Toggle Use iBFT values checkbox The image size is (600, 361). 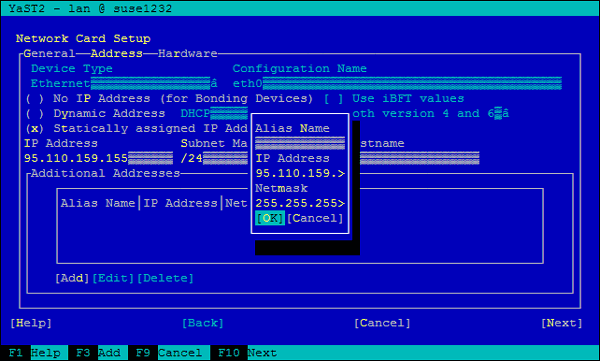pos(394,98)
